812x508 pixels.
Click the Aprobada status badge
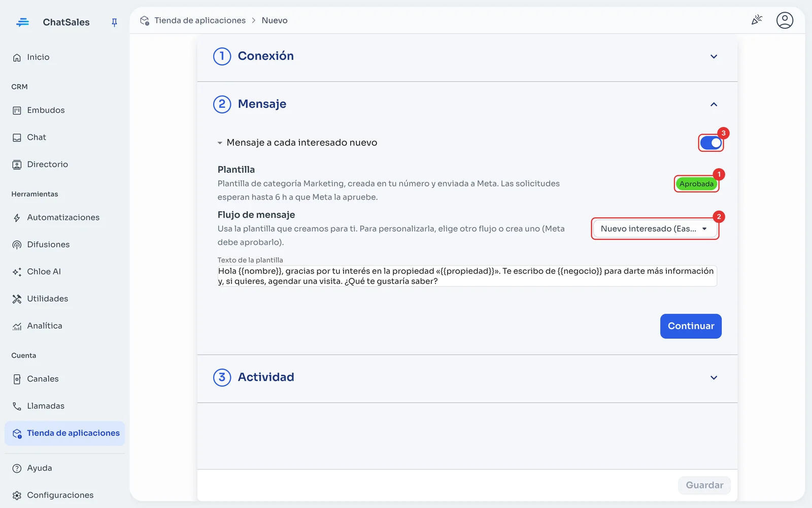tap(696, 184)
